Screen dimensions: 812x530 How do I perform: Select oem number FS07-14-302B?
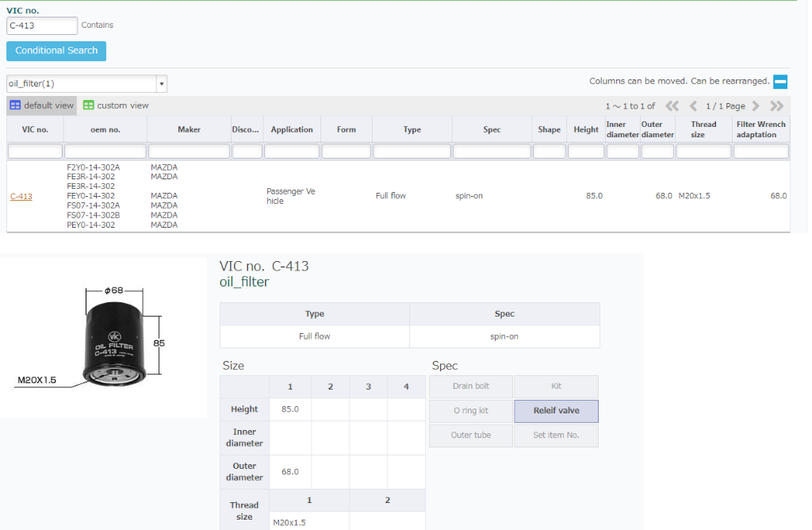(x=94, y=215)
